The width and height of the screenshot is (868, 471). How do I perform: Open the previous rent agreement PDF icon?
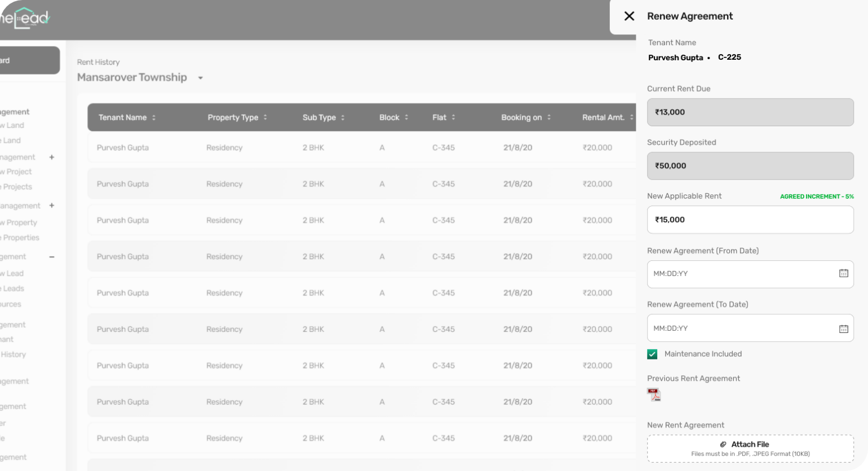coord(654,394)
